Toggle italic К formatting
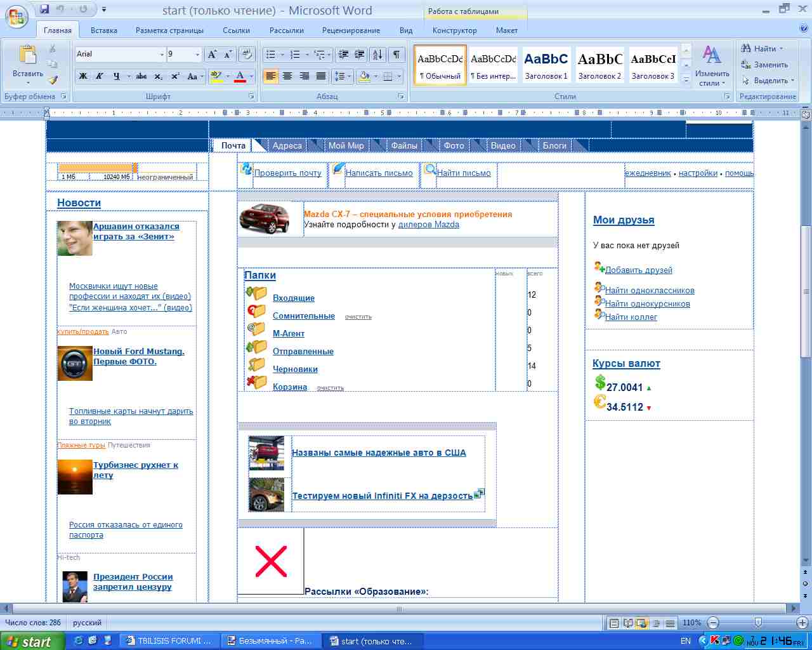Screen dimensions: 812x650 point(99,76)
